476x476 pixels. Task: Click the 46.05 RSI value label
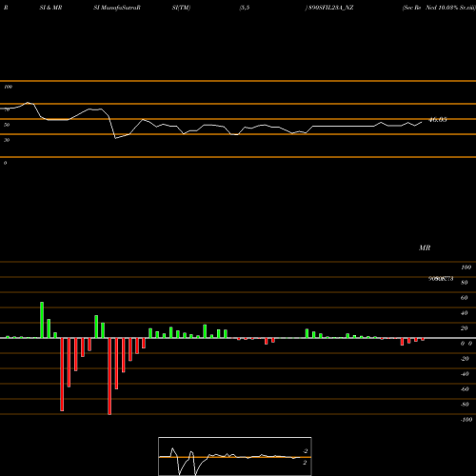tap(438, 120)
